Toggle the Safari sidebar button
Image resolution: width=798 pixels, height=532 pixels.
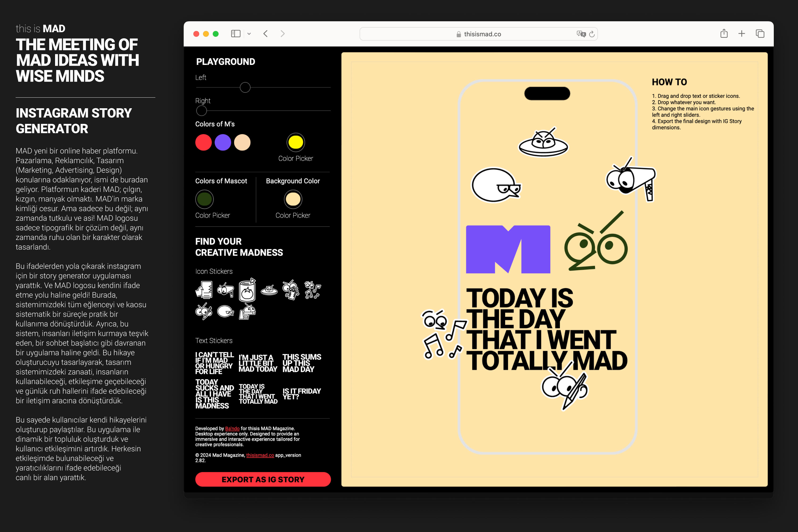click(235, 34)
